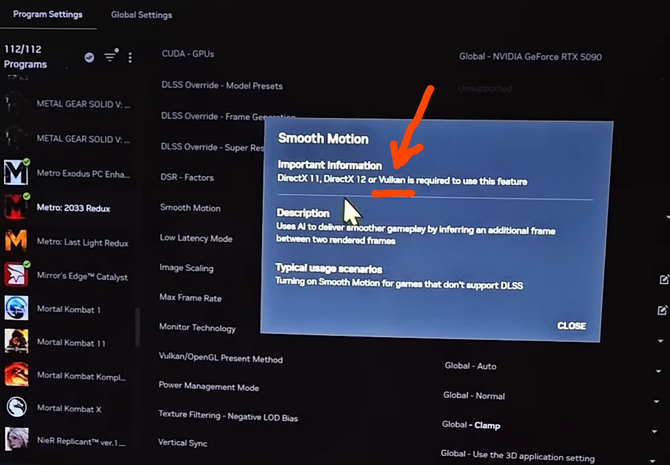The width and height of the screenshot is (670, 465).
Task: Select Mortal Kombat X program name
Action: [69, 409]
